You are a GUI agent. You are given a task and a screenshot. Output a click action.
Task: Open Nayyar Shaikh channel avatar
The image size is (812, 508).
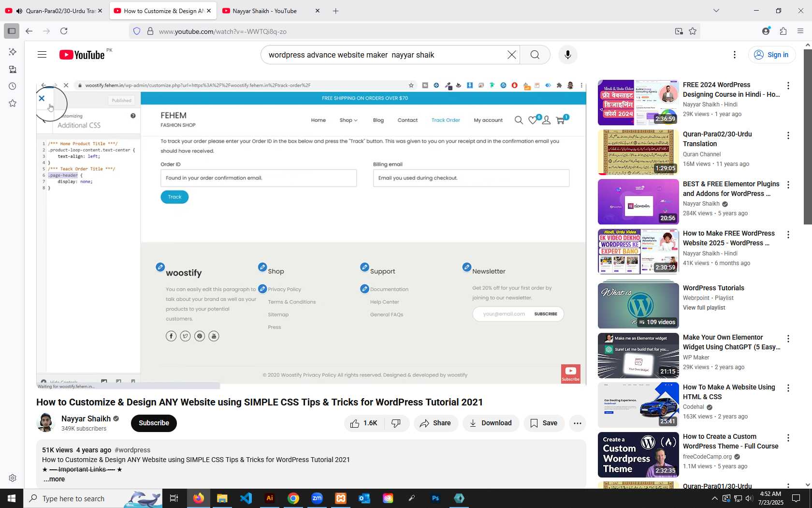pyautogui.click(x=46, y=423)
